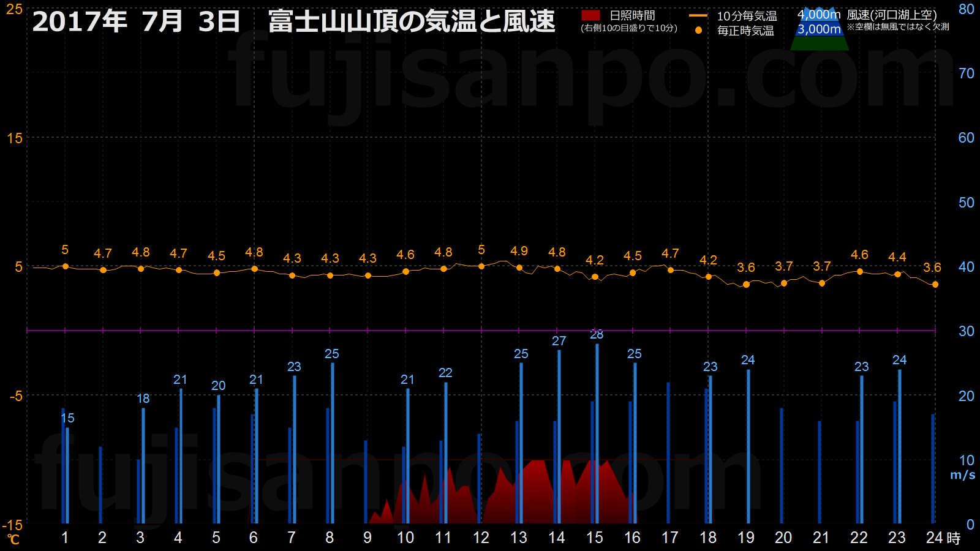Click the orange temperature dot at 1時
The width and height of the screenshot is (980, 551).
pos(66,266)
